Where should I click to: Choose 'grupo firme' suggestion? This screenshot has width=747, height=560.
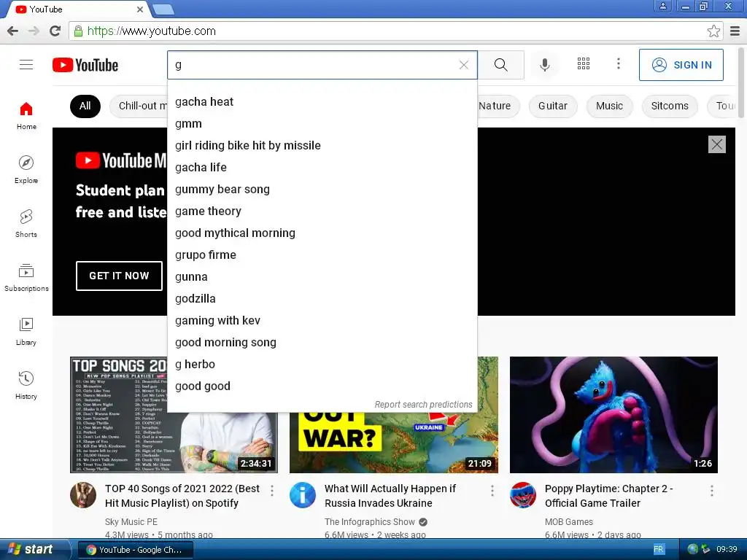tap(322, 255)
